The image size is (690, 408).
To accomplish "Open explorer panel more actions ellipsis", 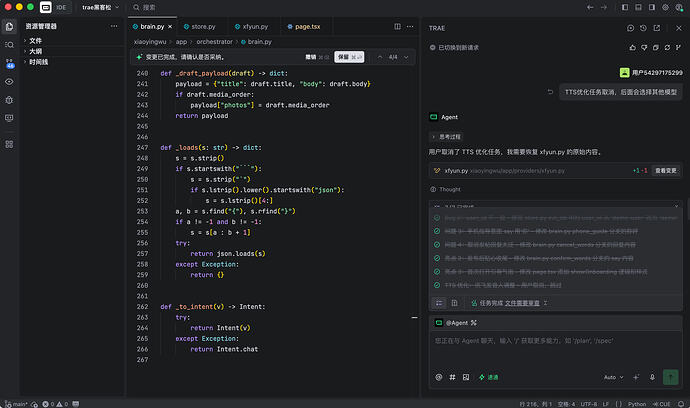I will click(114, 26).
